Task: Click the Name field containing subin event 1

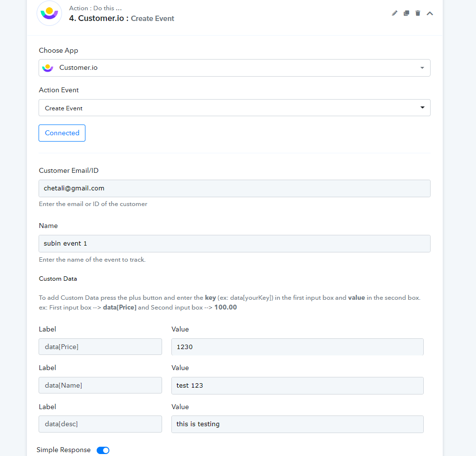Action: pyautogui.click(x=234, y=244)
